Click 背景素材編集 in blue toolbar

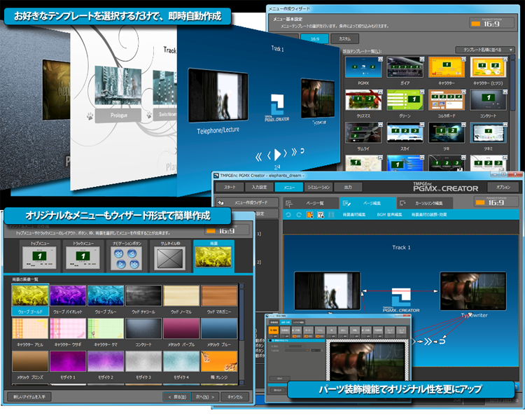354,214
